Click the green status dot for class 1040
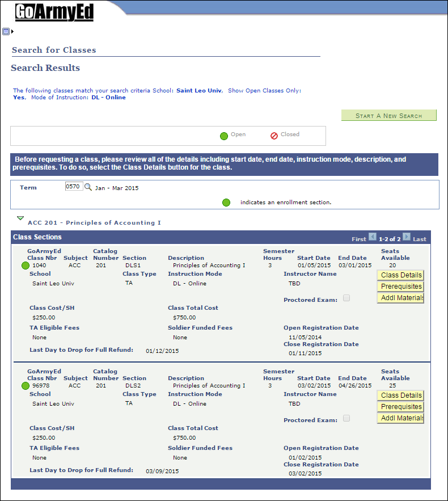This screenshot has height=501, width=448. (25, 266)
